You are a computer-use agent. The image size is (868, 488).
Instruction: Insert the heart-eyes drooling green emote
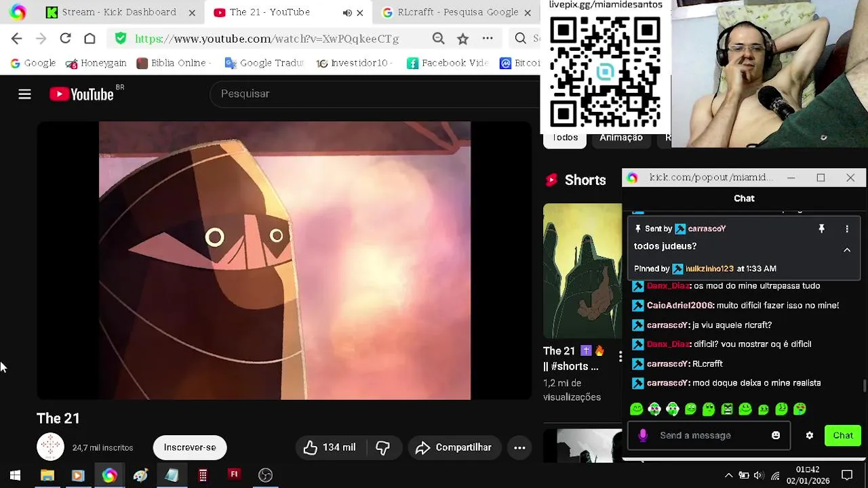click(x=800, y=409)
